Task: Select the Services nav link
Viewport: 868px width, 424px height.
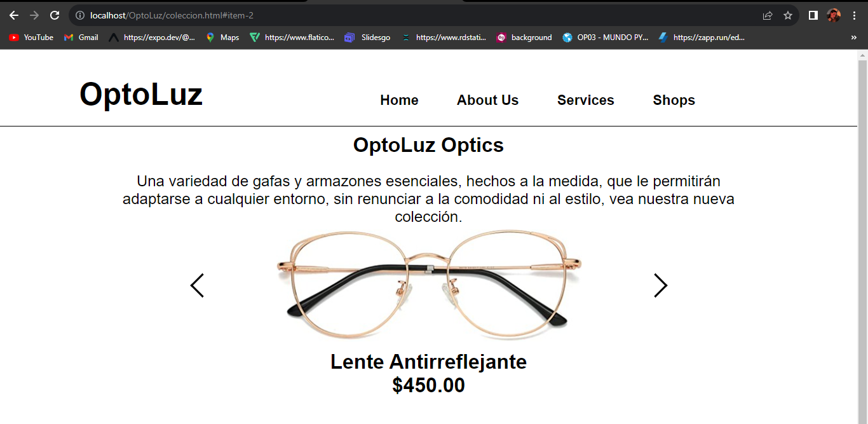Action: click(x=586, y=100)
